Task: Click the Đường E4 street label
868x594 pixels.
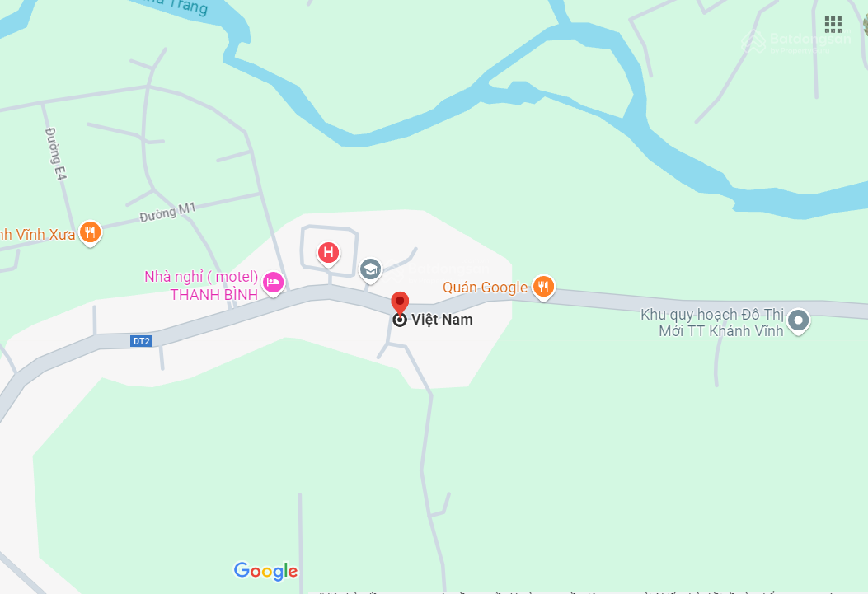Action: pos(56,154)
